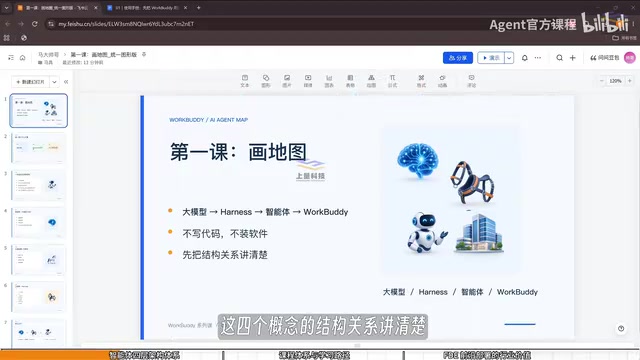Select slide 7 thumbnail
The width and height of the screenshot is (640, 360).
click(39, 333)
